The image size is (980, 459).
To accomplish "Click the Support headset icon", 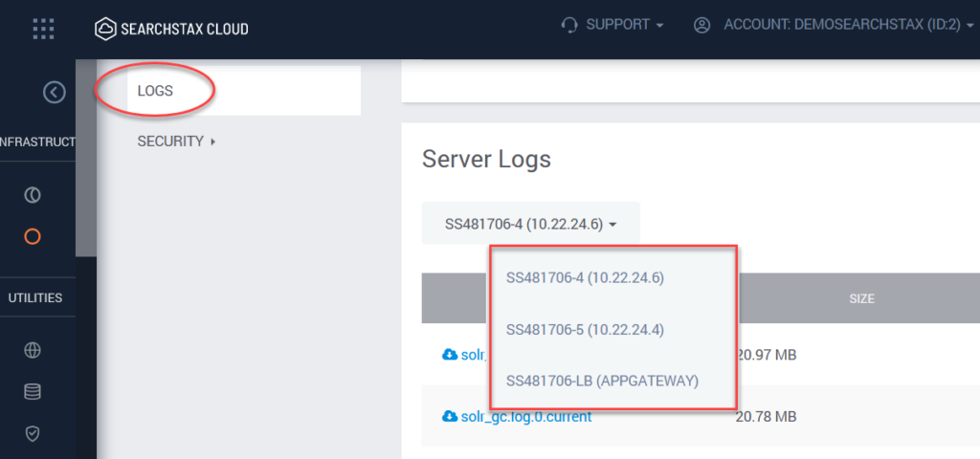I will click(x=569, y=25).
